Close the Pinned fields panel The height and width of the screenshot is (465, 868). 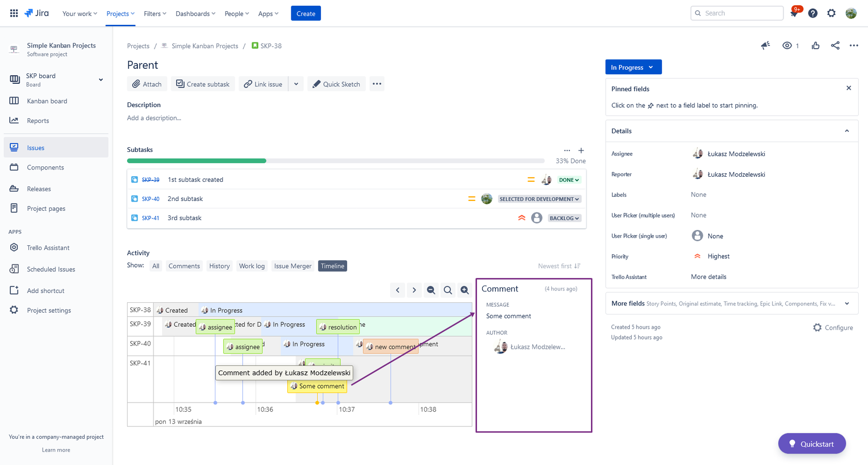tap(848, 88)
